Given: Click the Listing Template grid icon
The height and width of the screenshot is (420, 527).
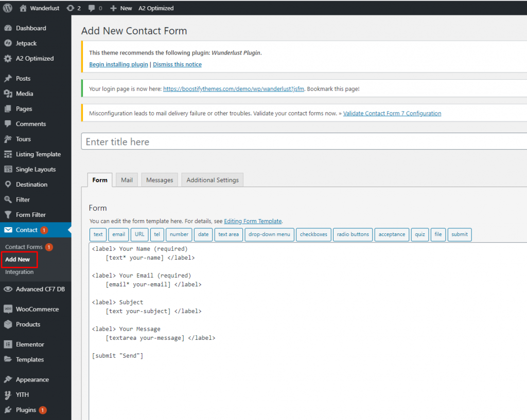Looking at the screenshot, I should pyautogui.click(x=8, y=154).
